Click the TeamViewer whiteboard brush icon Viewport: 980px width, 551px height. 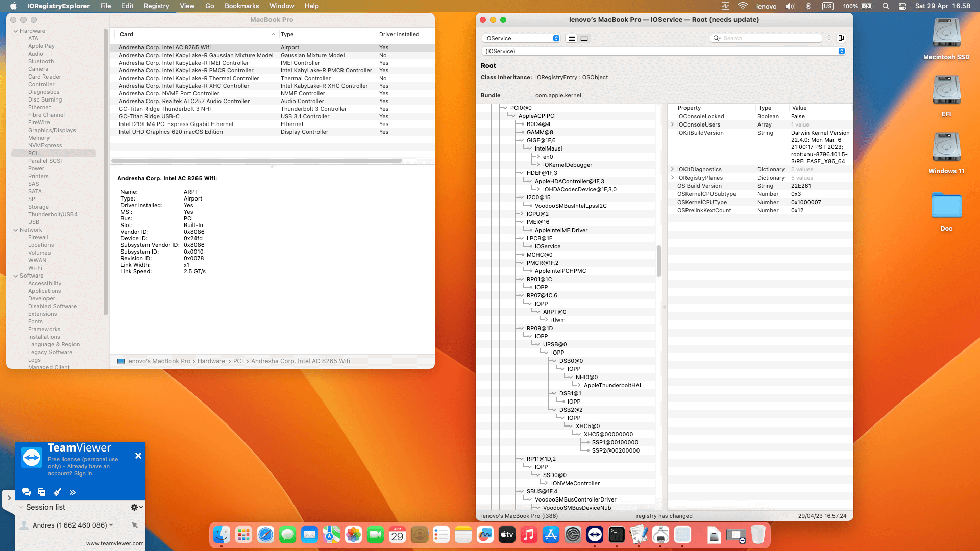(57, 492)
